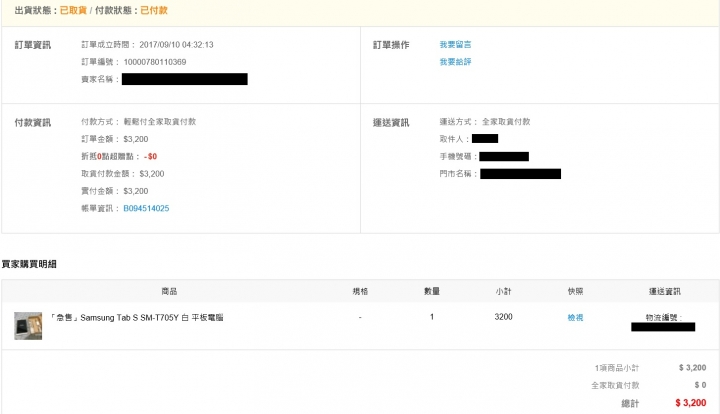This screenshot has height=414, width=720.
Task: Click the order creation time 2017/09/10
Action: tap(176, 45)
